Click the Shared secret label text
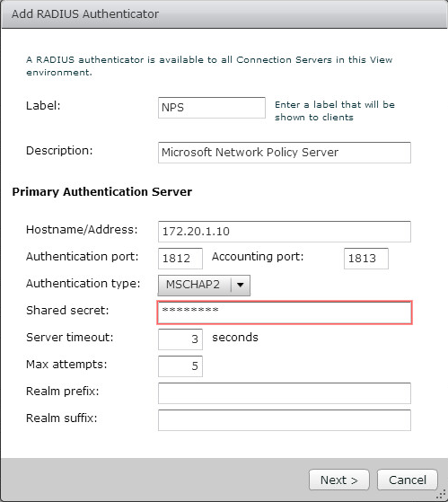The width and height of the screenshot is (448, 502). [67, 310]
